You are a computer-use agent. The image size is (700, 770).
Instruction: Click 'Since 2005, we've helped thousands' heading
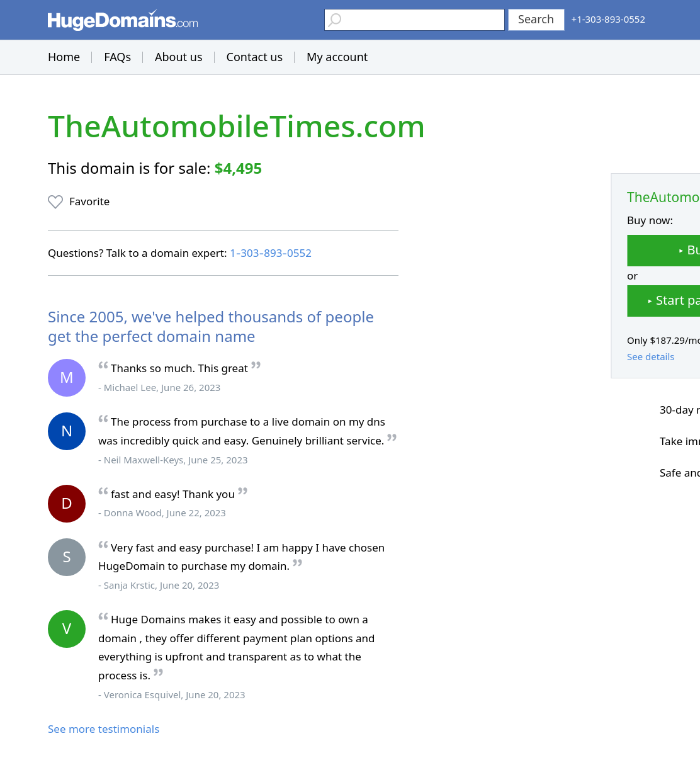coord(211,327)
